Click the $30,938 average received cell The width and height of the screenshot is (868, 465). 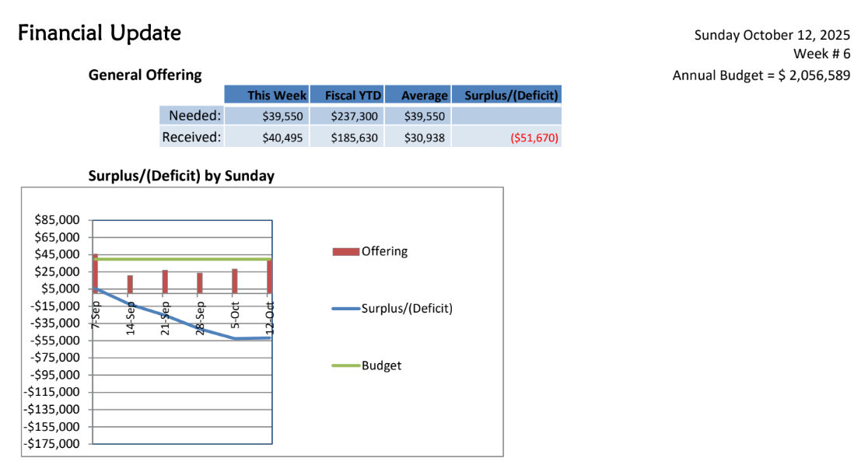point(425,138)
